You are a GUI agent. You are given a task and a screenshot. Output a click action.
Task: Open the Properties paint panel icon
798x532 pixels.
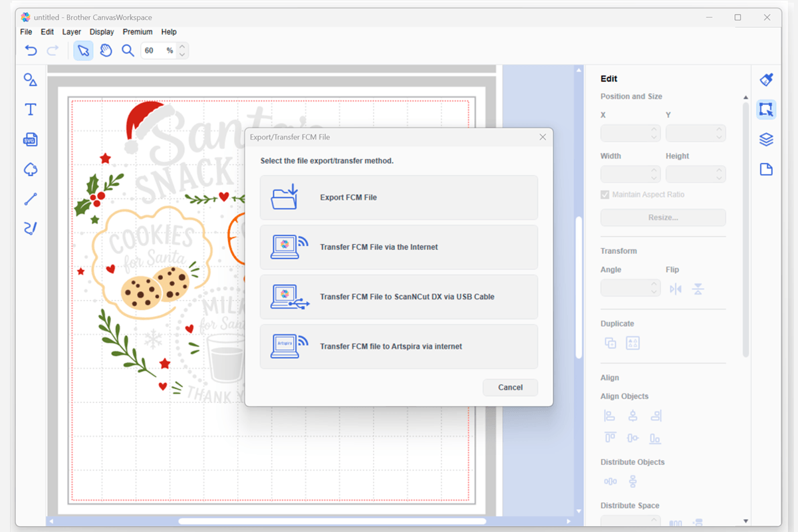[766, 80]
